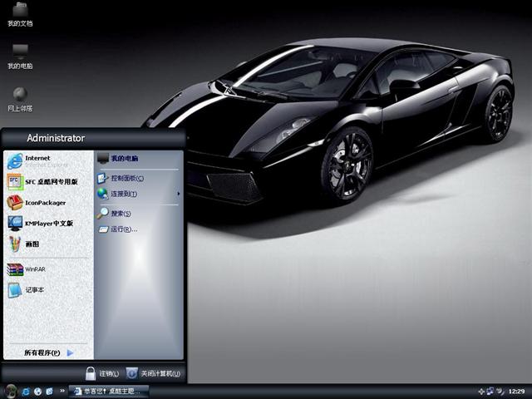Open 网上邻居 desktop icon
The width and height of the screenshot is (532, 399).
coord(20,97)
